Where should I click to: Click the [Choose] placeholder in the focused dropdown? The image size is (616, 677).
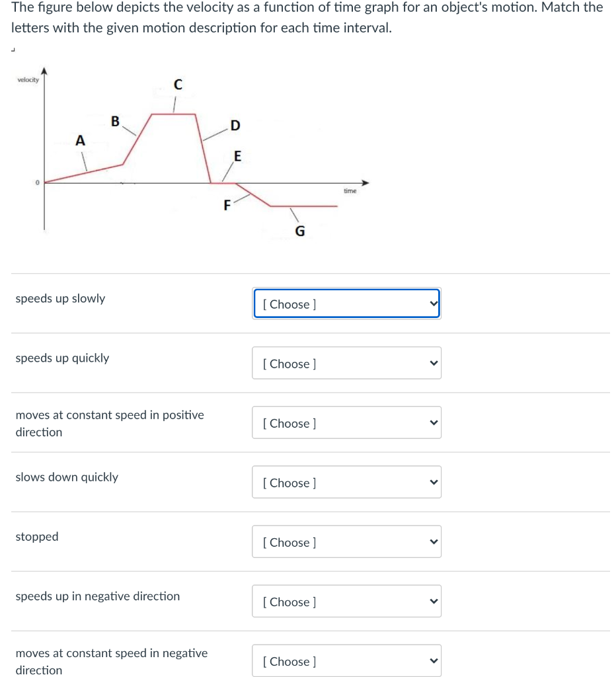tap(289, 303)
